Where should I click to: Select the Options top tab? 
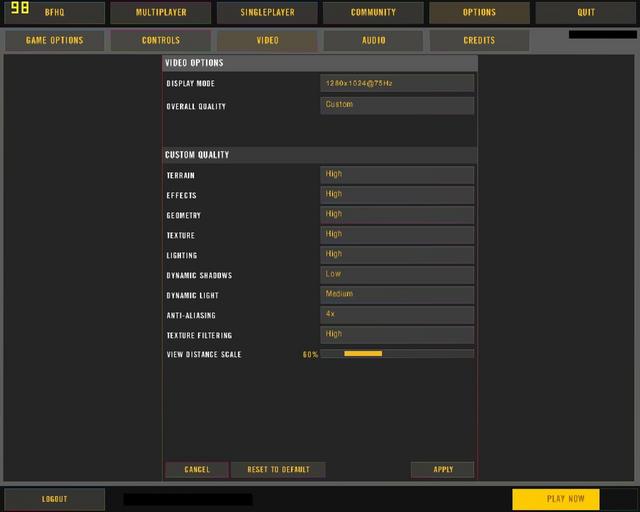[x=479, y=12]
